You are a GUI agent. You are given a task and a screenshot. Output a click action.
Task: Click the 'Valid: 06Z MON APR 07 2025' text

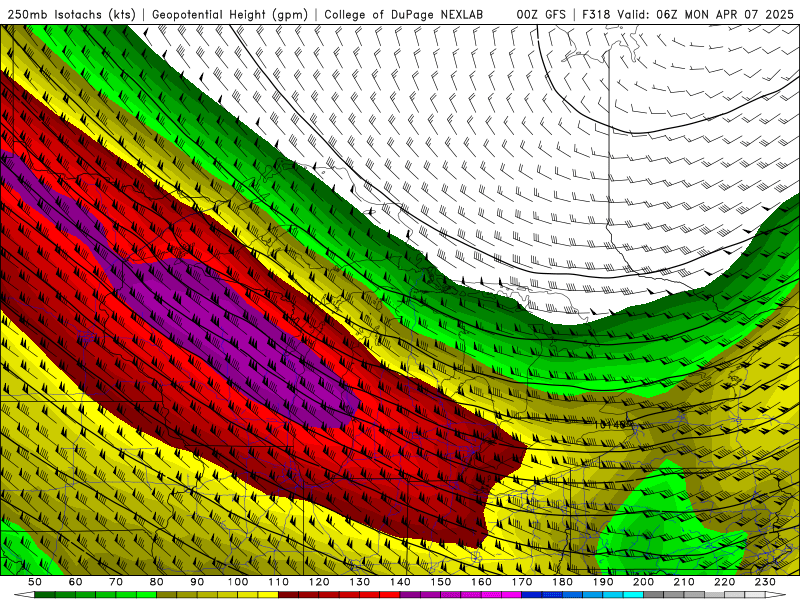coord(706,14)
